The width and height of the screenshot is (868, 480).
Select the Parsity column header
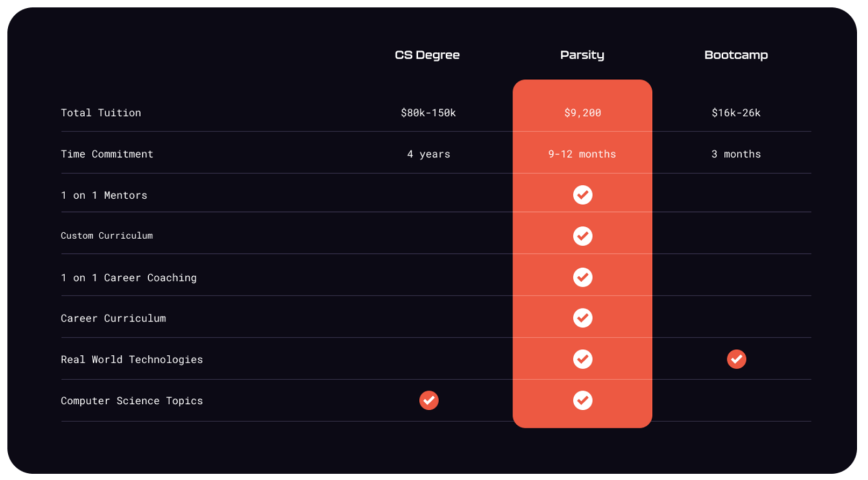582,55
